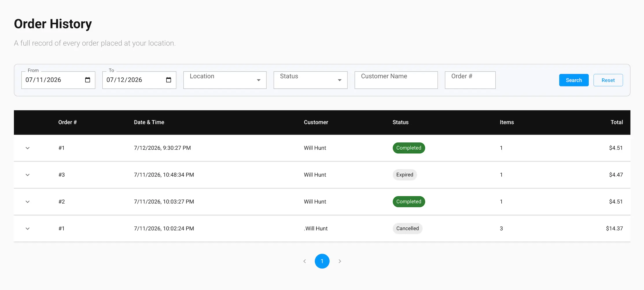The image size is (644, 290).
Task: Focus the Customer Name field
Action: pyautogui.click(x=396, y=80)
